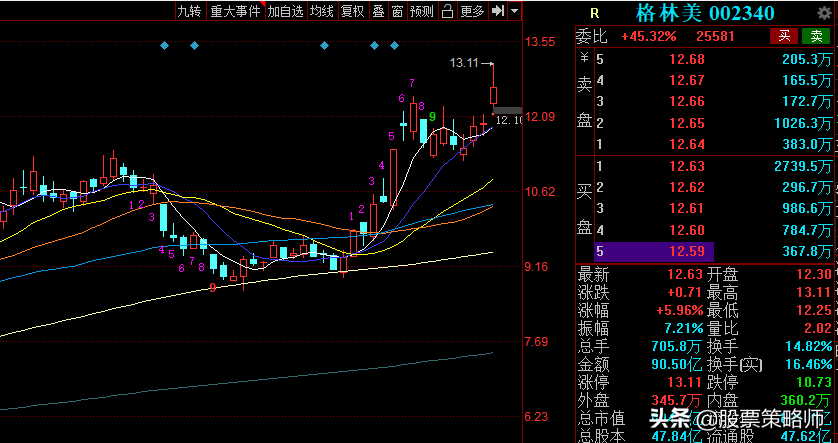Open the 复权 price adjustment menu

point(352,11)
